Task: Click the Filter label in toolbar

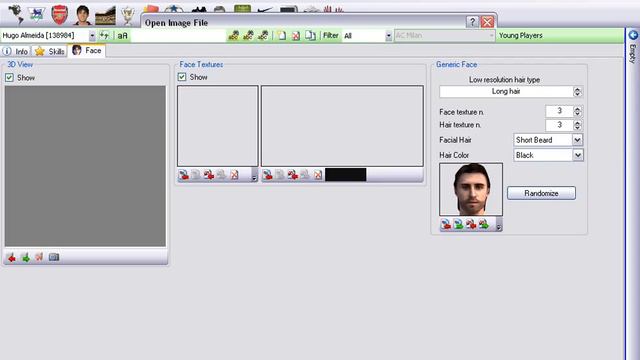Action: (331, 36)
